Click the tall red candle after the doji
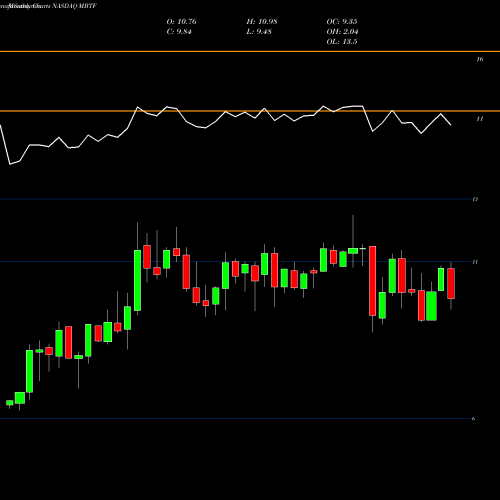This screenshot has width=500, height=500. coord(372,281)
